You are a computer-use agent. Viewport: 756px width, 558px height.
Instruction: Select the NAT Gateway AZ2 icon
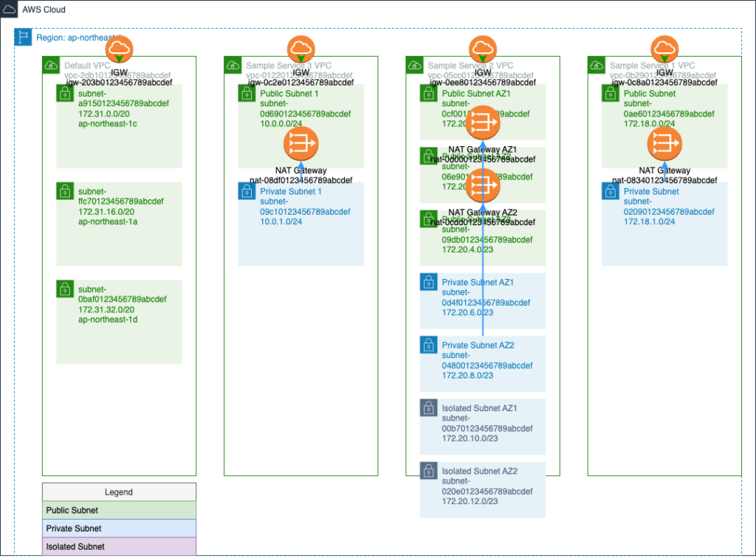[x=483, y=185]
